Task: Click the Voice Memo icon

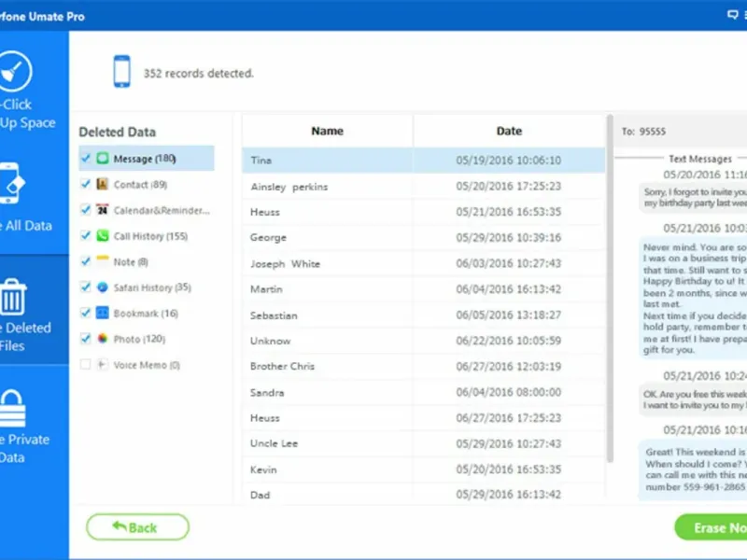Action: point(102,365)
